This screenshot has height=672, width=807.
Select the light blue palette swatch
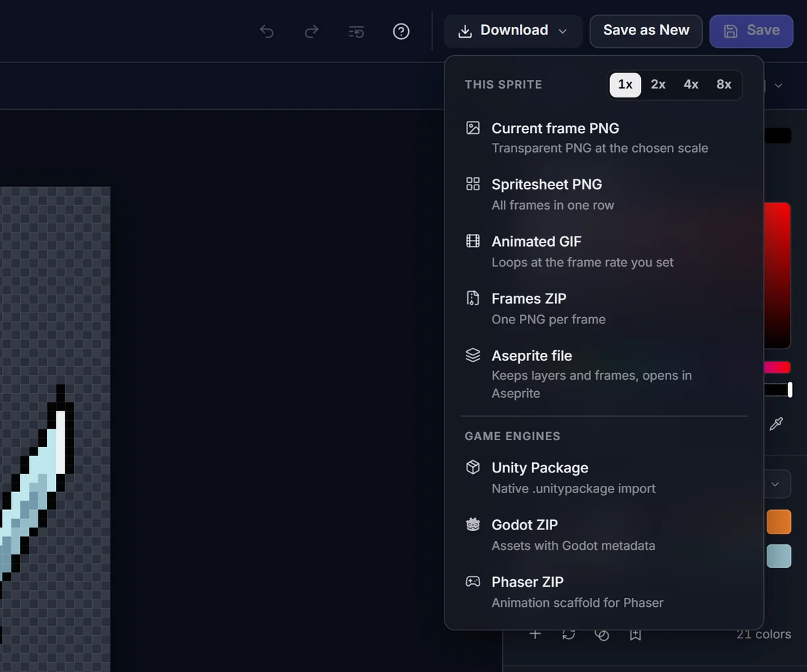pos(778,556)
